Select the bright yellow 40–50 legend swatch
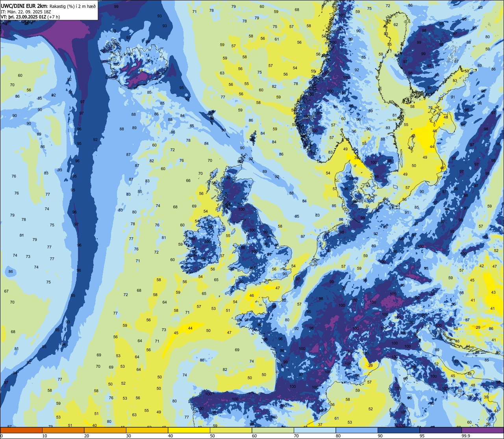The image size is (504, 439). (189, 430)
